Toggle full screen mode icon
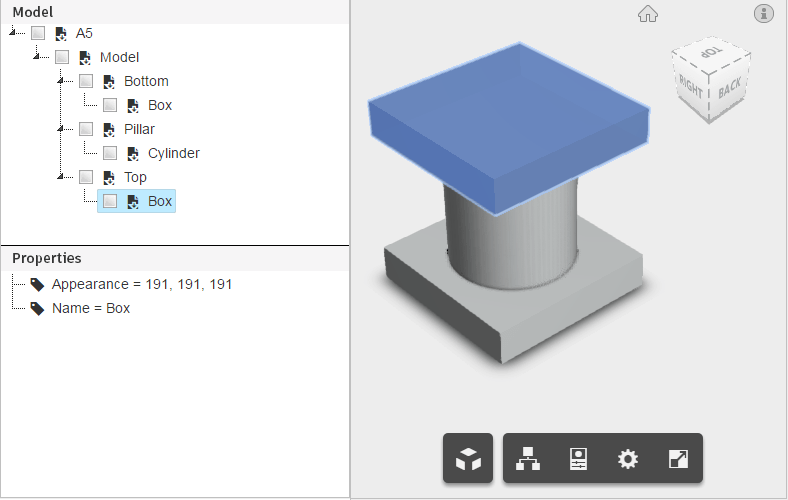Viewport: 788px width, 500px height. coord(678,458)
